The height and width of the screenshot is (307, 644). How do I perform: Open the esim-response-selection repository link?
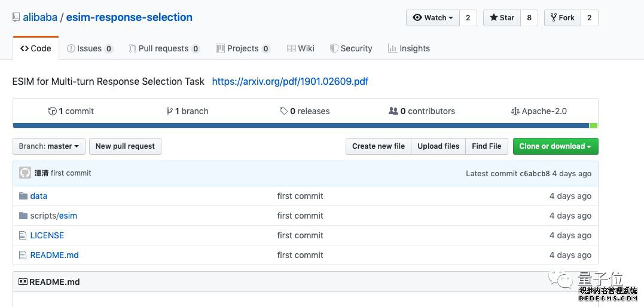point(129,17)
